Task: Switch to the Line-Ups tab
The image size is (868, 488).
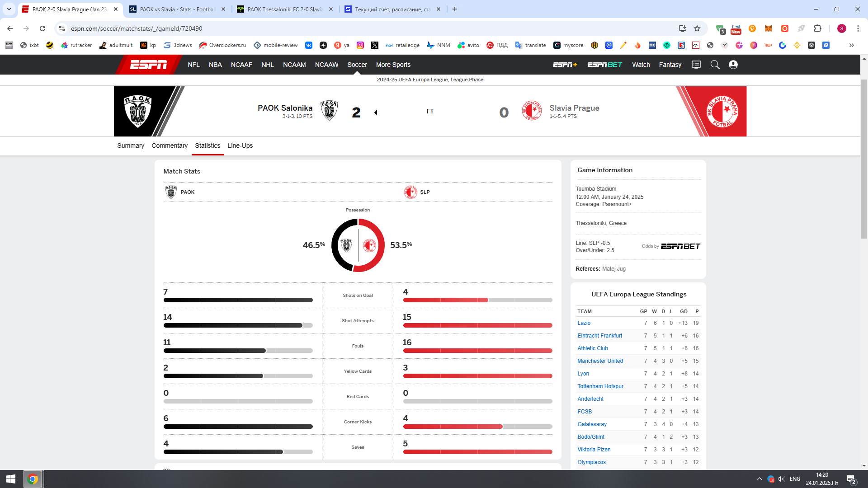Action: coord(240,145)
